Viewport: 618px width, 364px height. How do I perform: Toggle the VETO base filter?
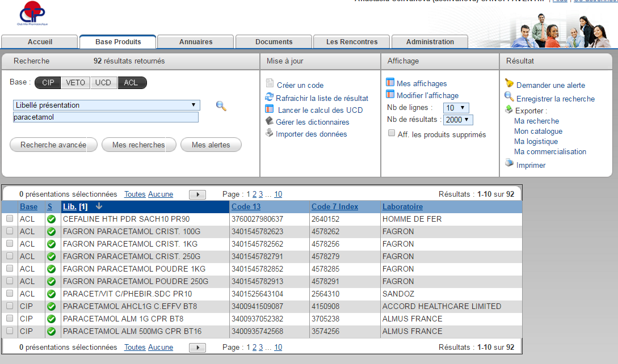pyautogui.click(x=75, y=83)
